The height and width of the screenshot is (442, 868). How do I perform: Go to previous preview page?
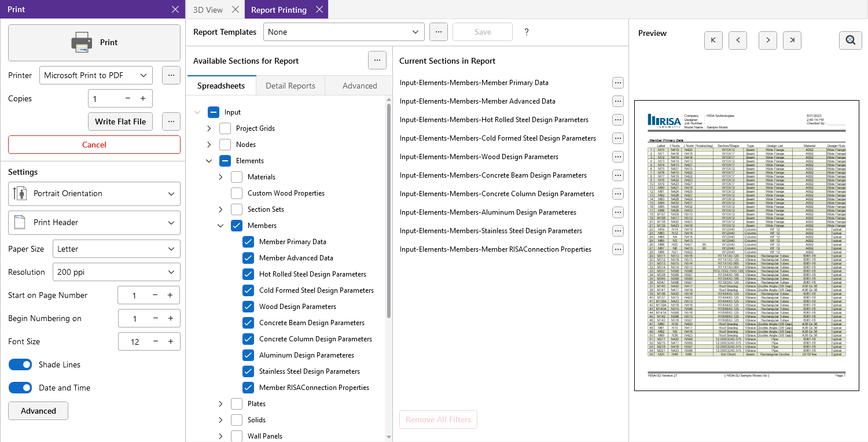pyautogui.click(x=738, y=40)
